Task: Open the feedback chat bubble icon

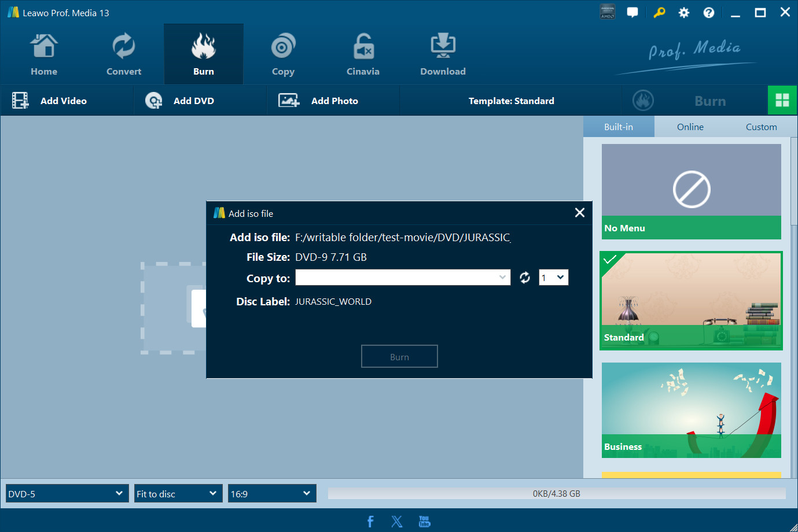Action: pos(632,12)
